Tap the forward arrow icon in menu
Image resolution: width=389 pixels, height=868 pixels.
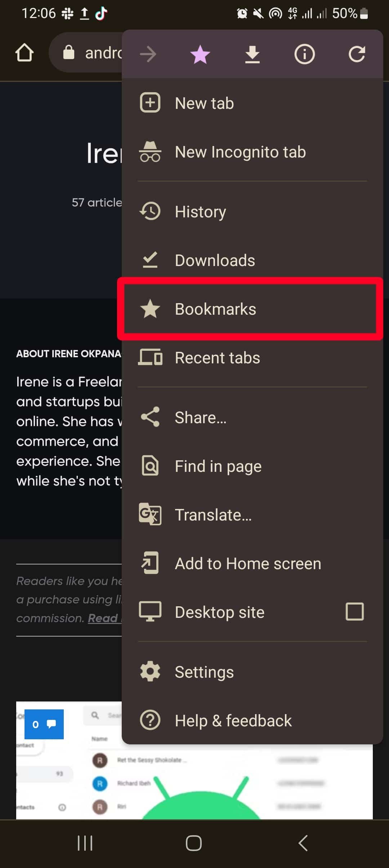[148, 54]
